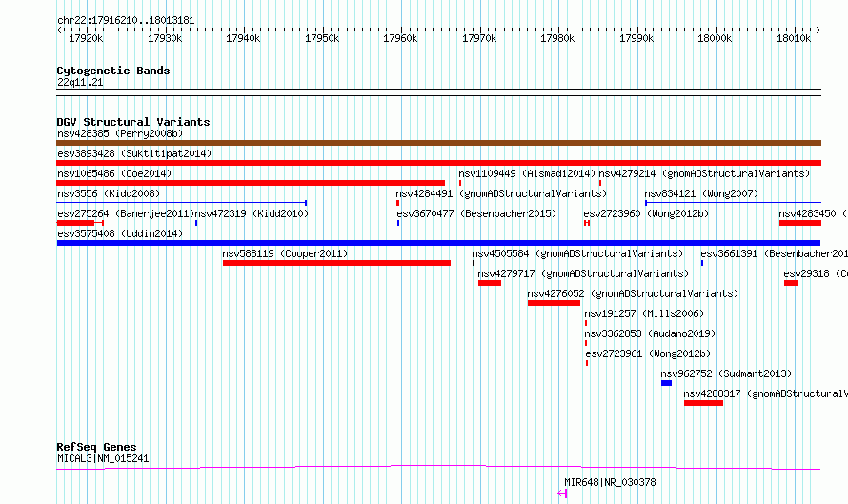Open nsv4276052 gnomAD variant label

click(633, 293)
